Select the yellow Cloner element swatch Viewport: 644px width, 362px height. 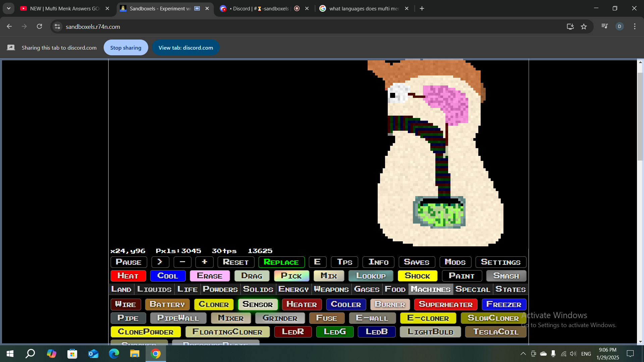click(x=214, y=304)
